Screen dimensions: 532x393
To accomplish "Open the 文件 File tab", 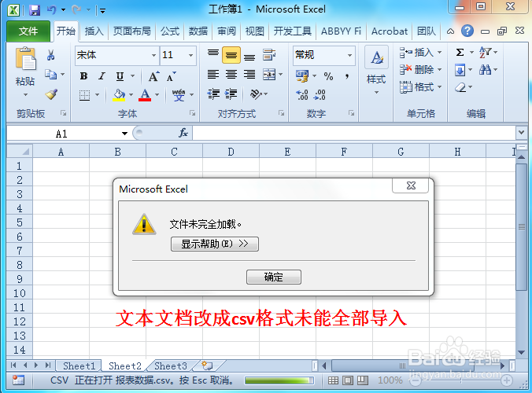I will pyautogui.click(x=28, y=31).
